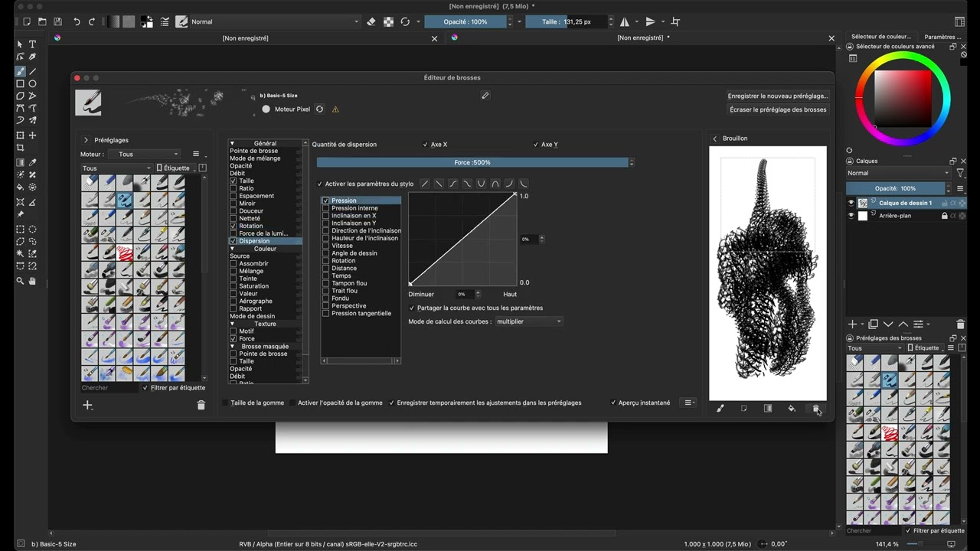The width and height of the screenshot is (980, 551).
Task: Open wrap-around mode crop-like icon
Action: tap(675, 21)
